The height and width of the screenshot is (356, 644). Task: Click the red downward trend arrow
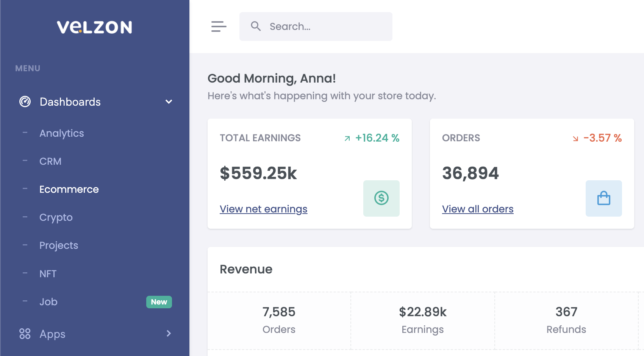(x=575, y=139)
